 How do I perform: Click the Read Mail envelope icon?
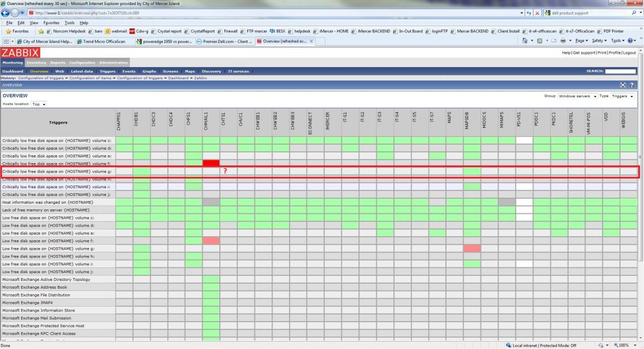[x=554, y=41]
